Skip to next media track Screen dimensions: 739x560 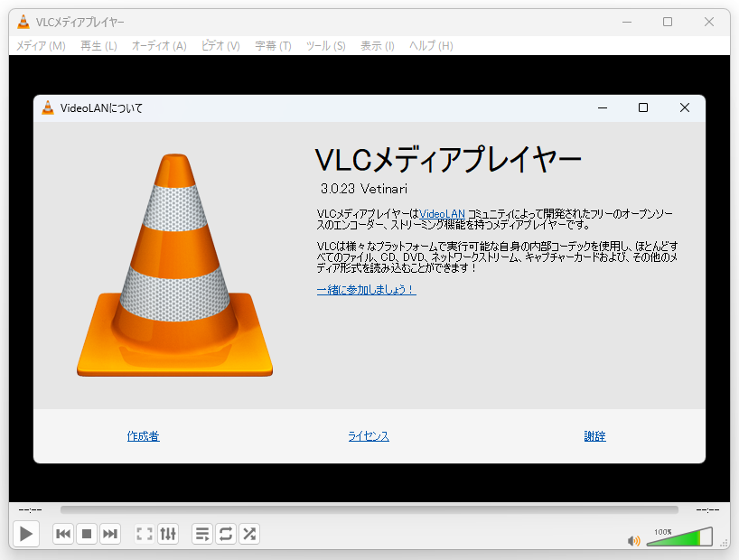coord(110,534)
